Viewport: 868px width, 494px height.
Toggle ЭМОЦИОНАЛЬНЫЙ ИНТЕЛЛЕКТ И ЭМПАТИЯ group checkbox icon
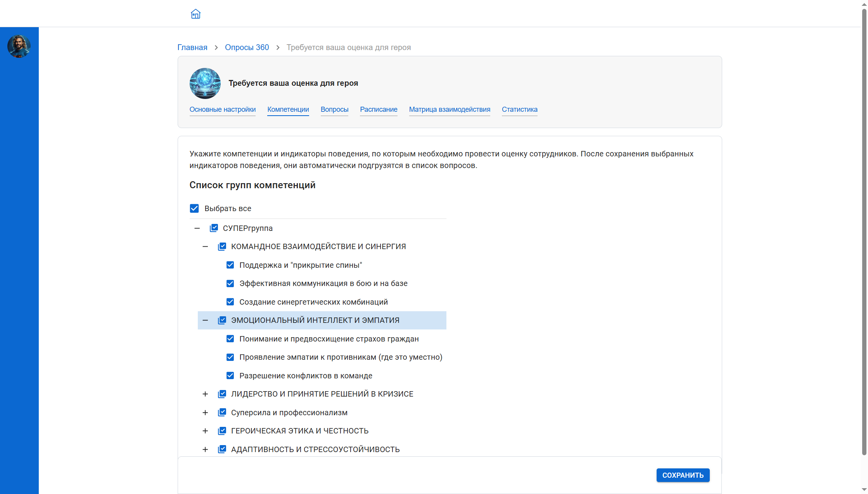click(222, 320)
